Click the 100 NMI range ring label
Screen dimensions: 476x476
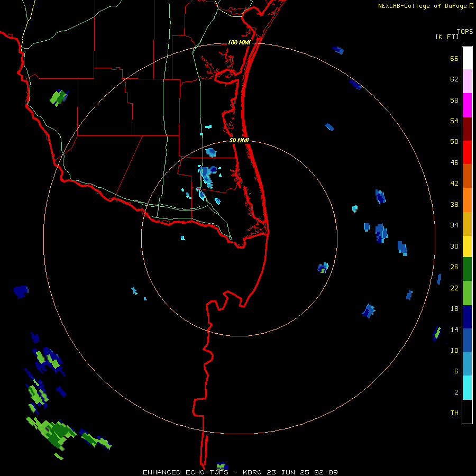point(239,42)
